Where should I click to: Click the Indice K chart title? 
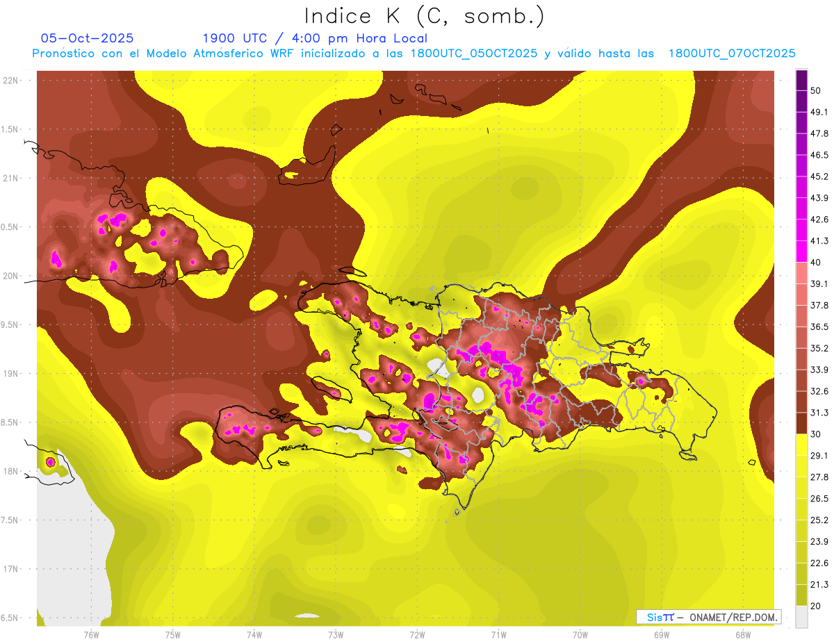(424, 16)
